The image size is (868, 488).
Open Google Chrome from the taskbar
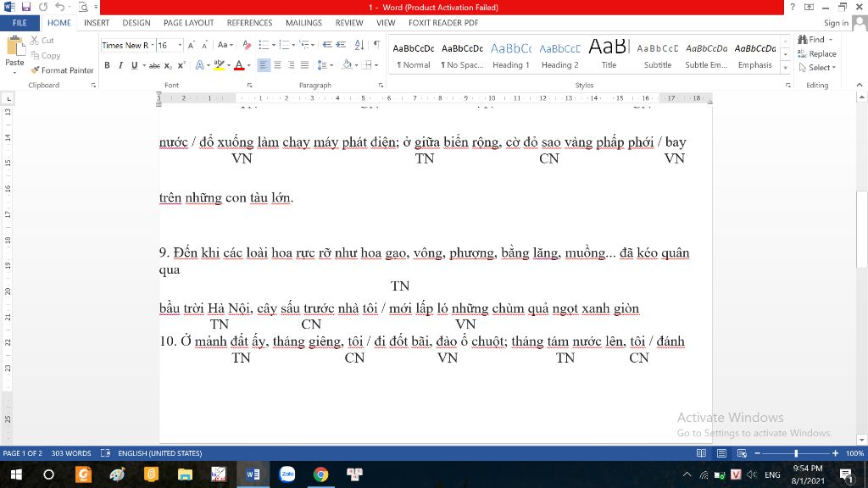click(320, 474)
